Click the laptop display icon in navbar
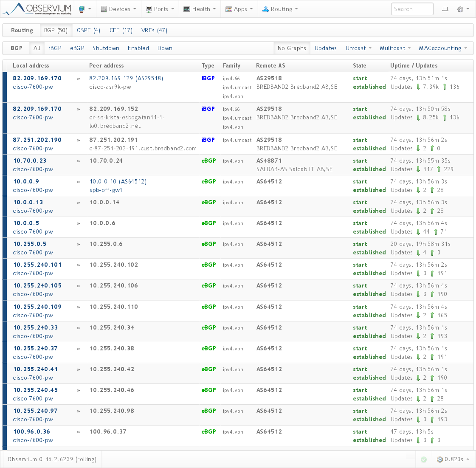This screenshot has height=468, width=476. (x=445, y=9)
